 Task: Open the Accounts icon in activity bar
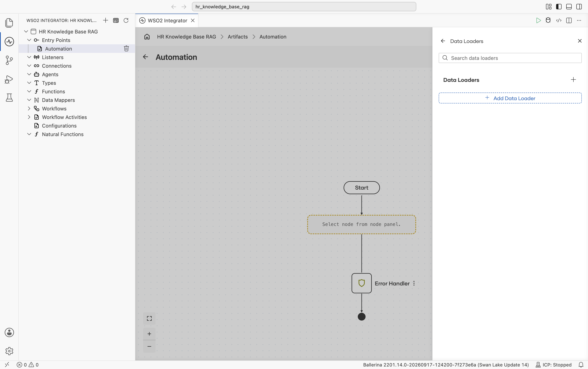click(x=9, y=332)
